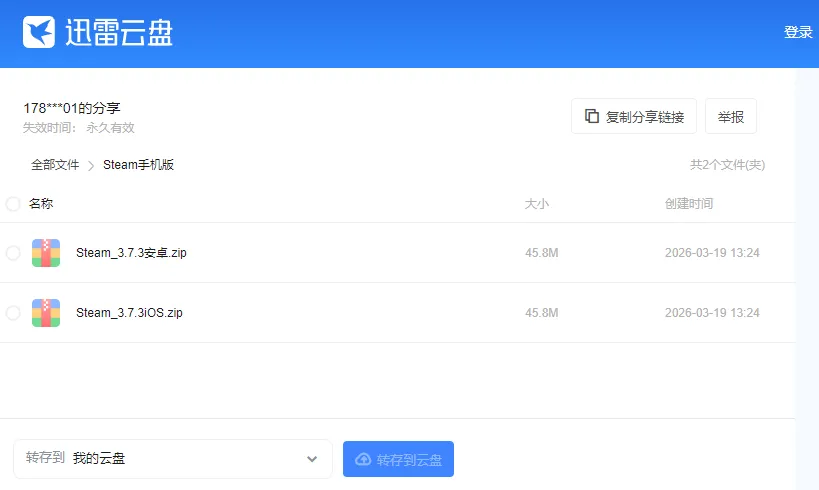819x490 pixels.
Task: Click the copy icon in 复制分享链接
Action: (x=591, y=116)
